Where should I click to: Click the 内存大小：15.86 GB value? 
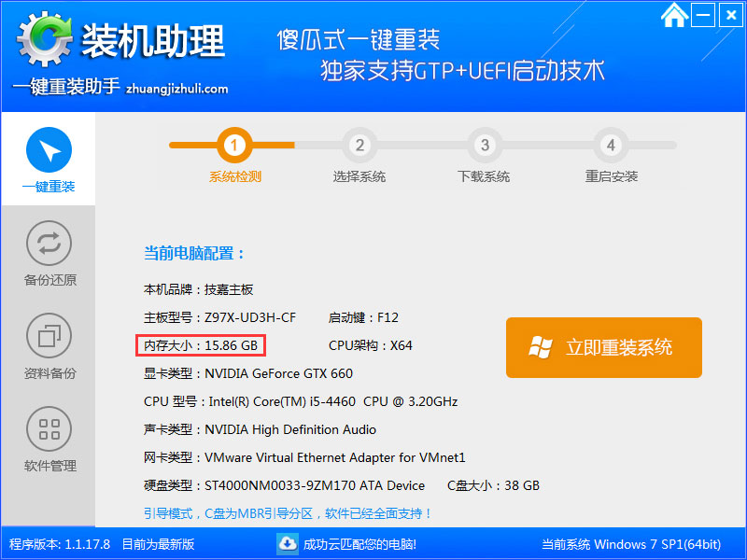tap(201, 345)
